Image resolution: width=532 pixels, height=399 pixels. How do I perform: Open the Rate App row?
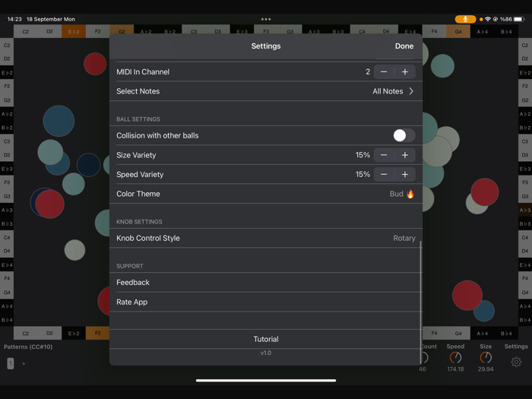pyautogui.click(x=266, y=302)
